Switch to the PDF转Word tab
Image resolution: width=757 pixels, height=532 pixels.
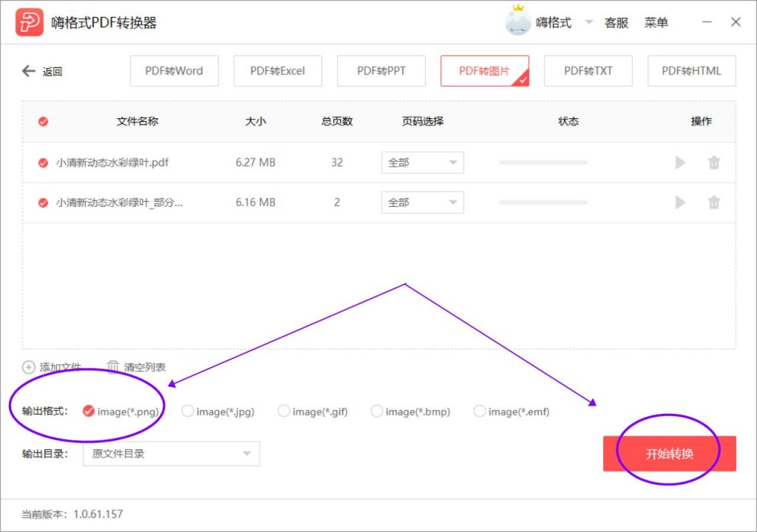[x=174, y=71]
